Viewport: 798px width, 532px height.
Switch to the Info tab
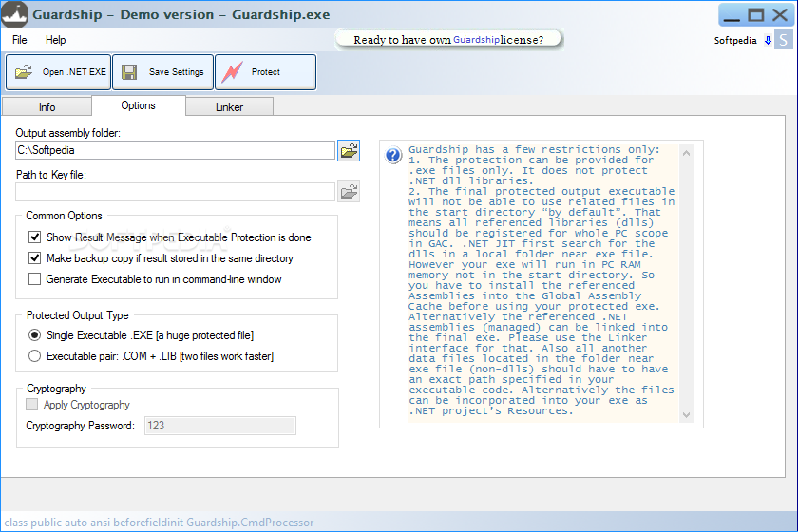pos(47,107)
